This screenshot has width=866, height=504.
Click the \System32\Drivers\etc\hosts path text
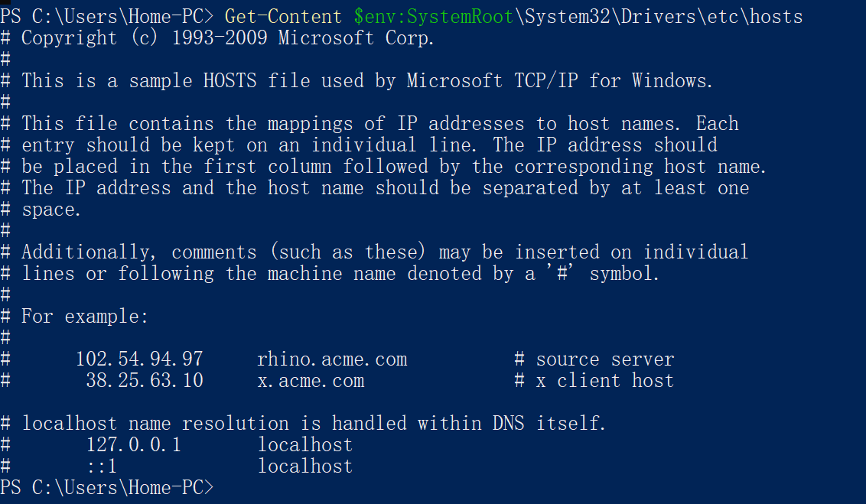(658, 16)
